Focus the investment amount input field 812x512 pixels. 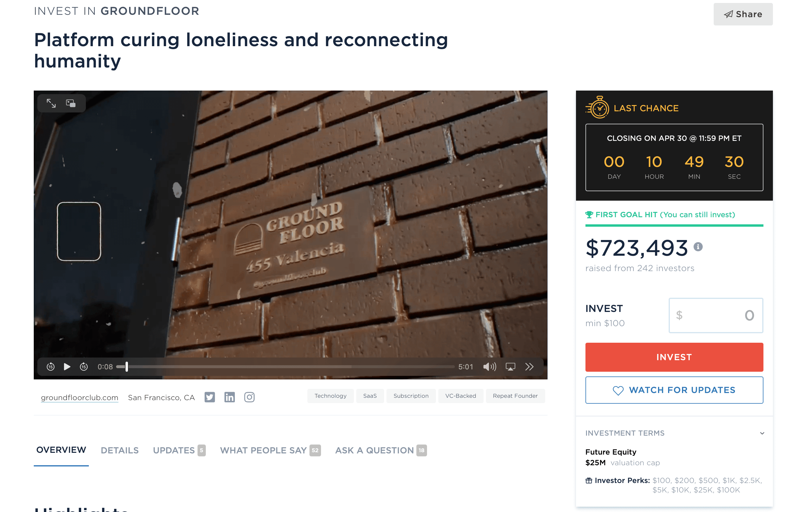click(716, 315)
